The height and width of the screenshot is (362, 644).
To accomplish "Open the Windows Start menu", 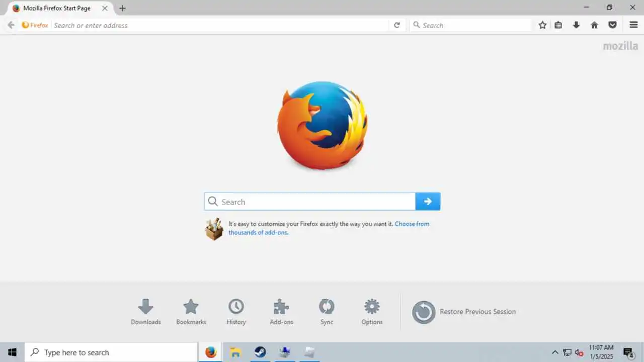I will [12, 352].
